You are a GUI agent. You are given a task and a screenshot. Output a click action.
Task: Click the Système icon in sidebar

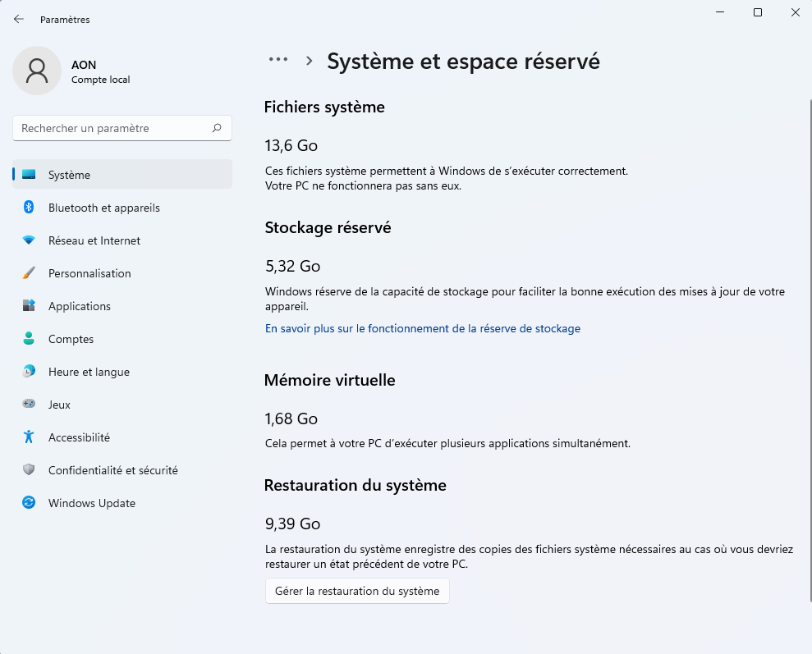coord(29,175)
